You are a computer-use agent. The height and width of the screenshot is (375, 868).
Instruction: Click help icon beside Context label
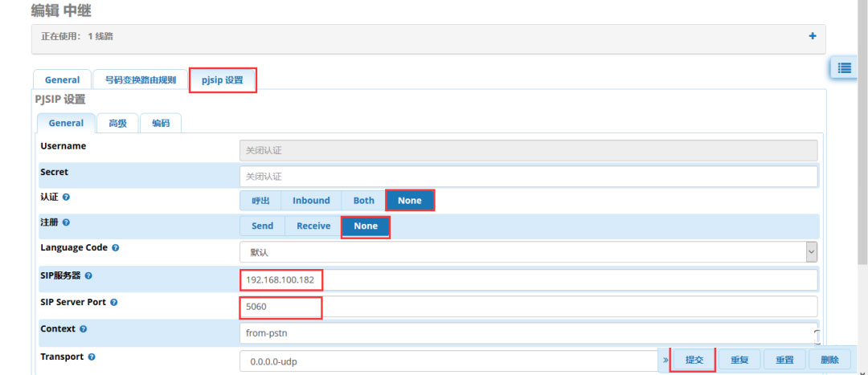click(84, 329)
